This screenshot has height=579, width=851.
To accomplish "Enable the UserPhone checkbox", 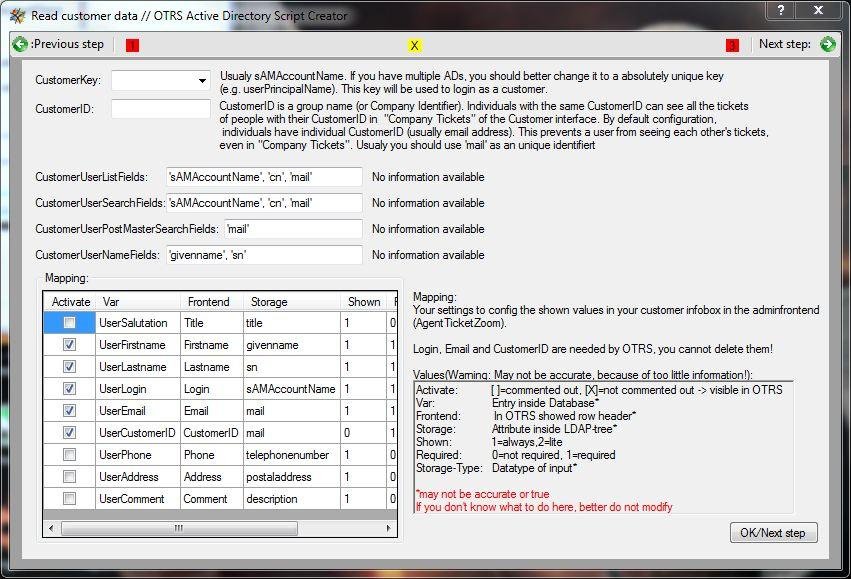I will (x=69, y=455).
